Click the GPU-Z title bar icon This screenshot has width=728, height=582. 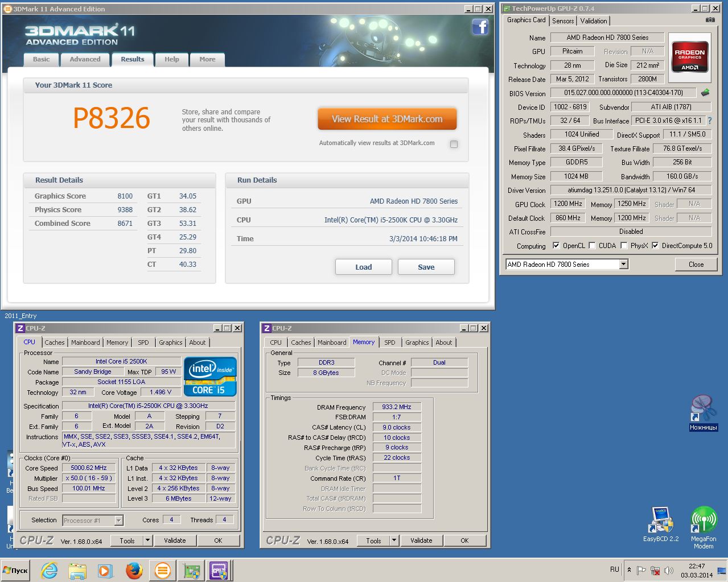506,9
